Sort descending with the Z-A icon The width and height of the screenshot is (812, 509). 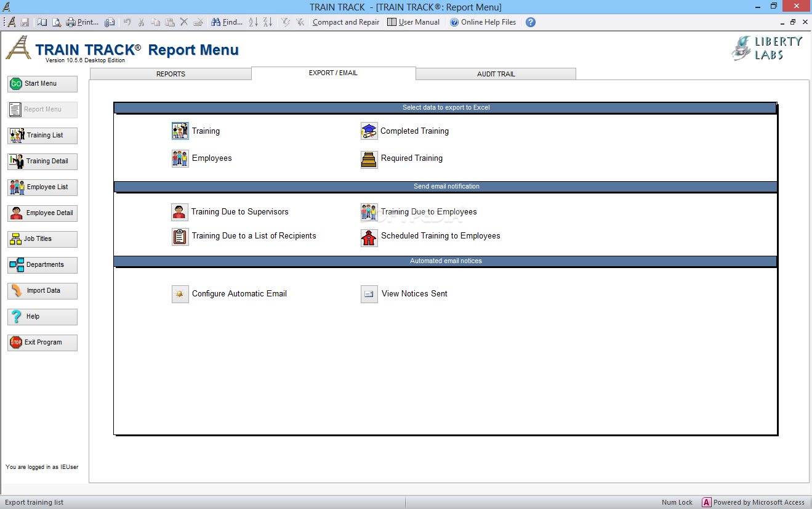(268, 22)
